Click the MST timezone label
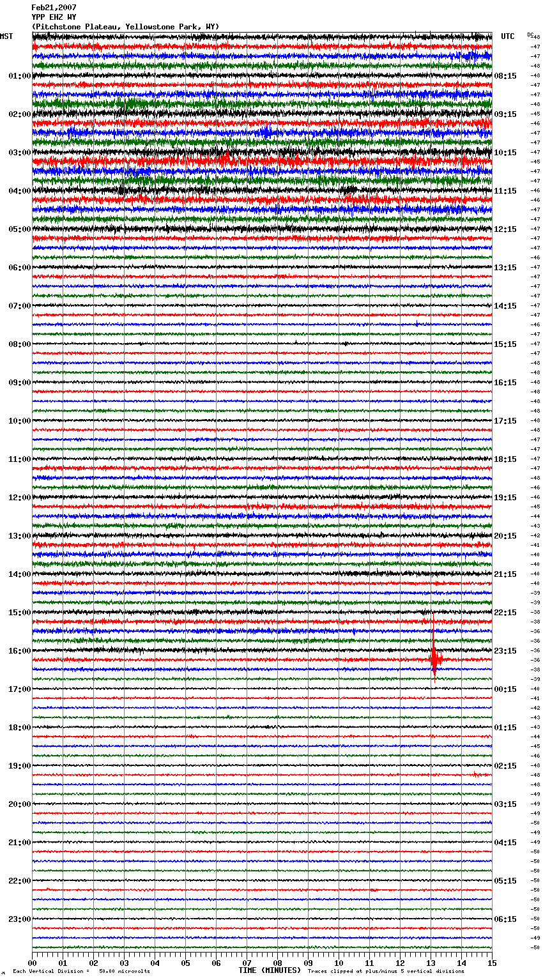Image resolution: width=543 pixels, height=980 pixels. click(6, 36)
